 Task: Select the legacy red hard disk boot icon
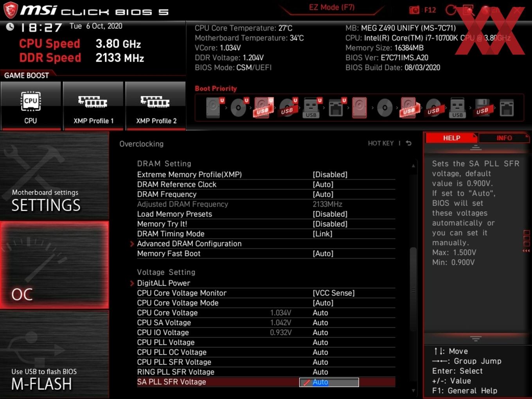coord(359,108)
